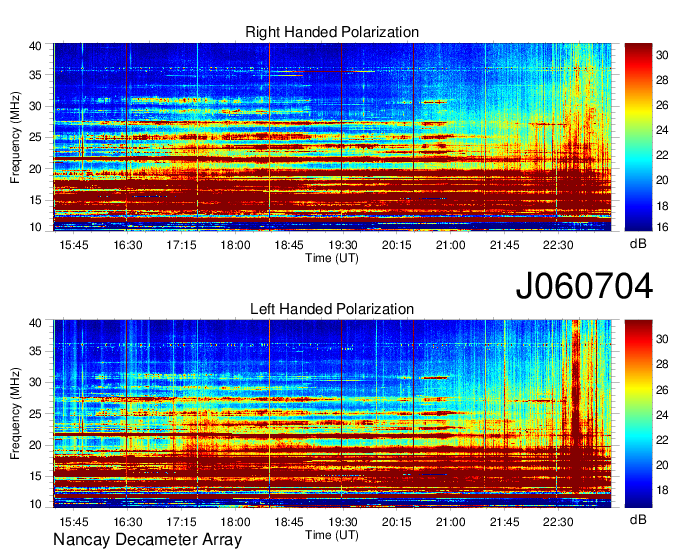Click the 10 MHz tick on bottom plot

pos(36,504)
